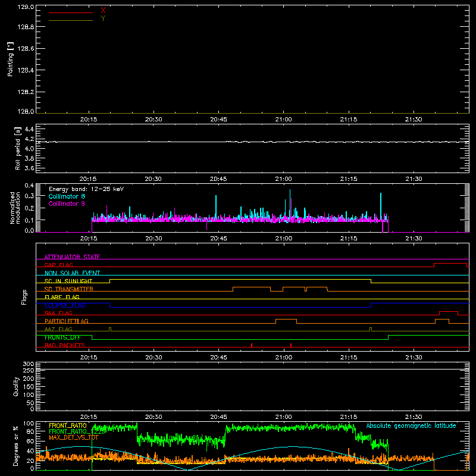Screen dimensions: 476x476
Task: Click the 'Degrees or %' axis title
Action: coord(16,446)
